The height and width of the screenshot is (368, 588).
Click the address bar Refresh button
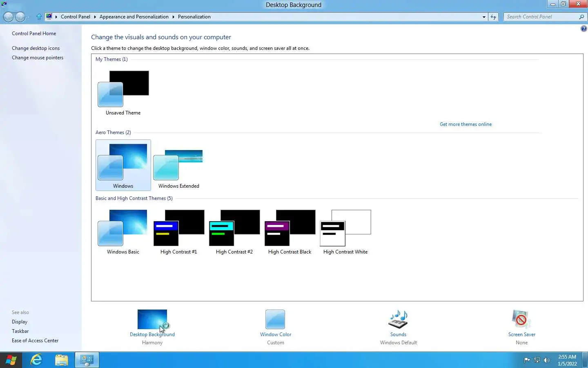coord(493,17)
